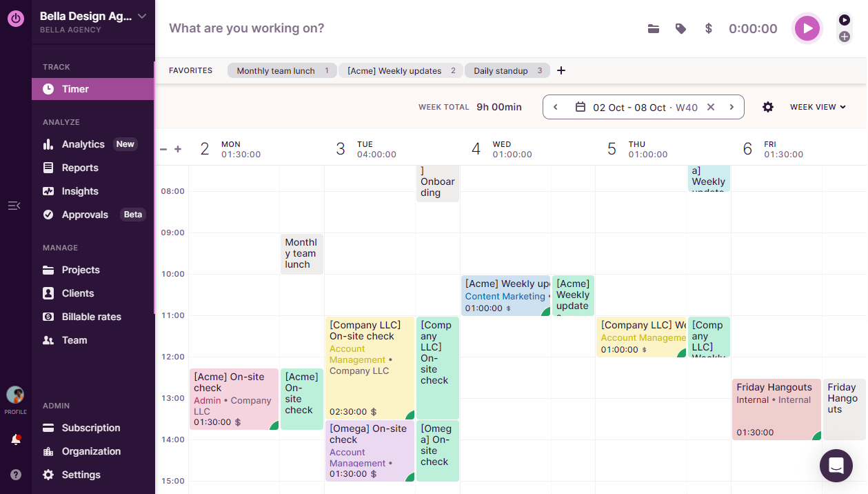
Task: Switch to manual mode plus toggle
Action: coord(845,37)
